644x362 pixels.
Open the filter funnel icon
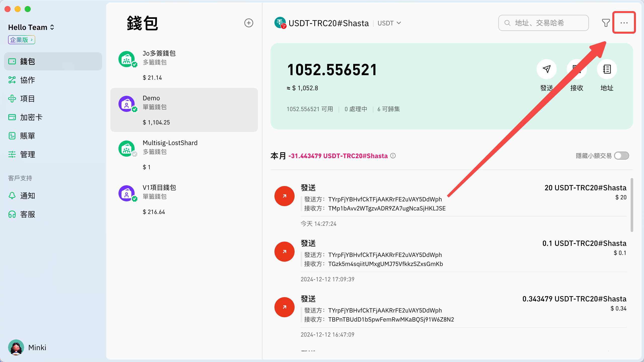(x=606, y=23)
